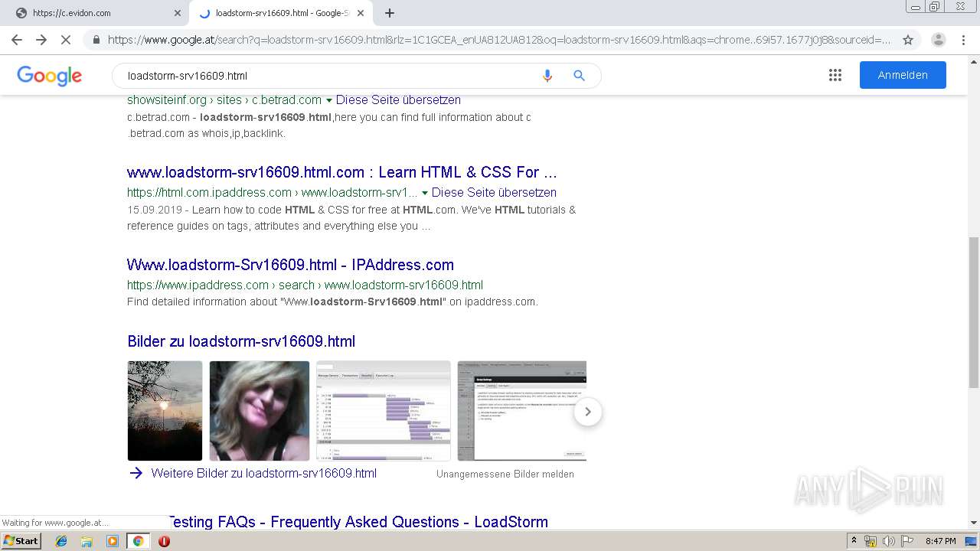Close the c.evidon.com tab
The height and width of the screenshot is (551, 980).
pos(178,13)
